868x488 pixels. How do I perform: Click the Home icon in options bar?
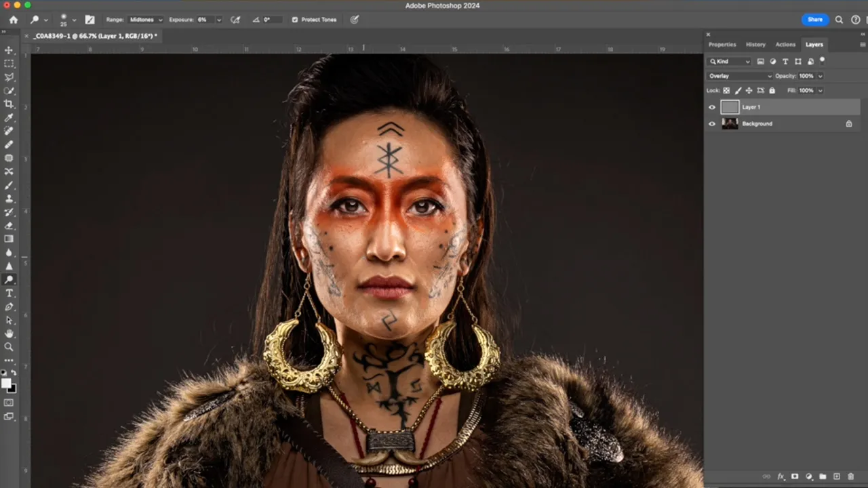tap(13, 20)
